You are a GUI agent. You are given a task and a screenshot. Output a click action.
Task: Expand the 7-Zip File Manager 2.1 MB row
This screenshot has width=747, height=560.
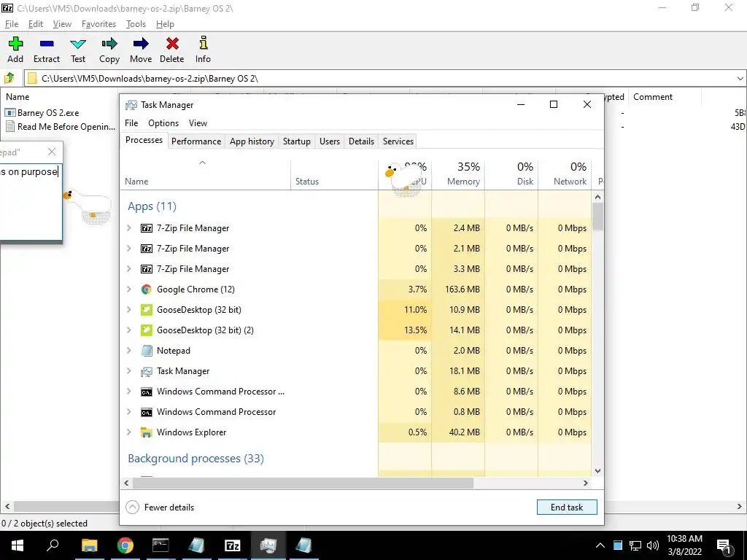point(128,249)
